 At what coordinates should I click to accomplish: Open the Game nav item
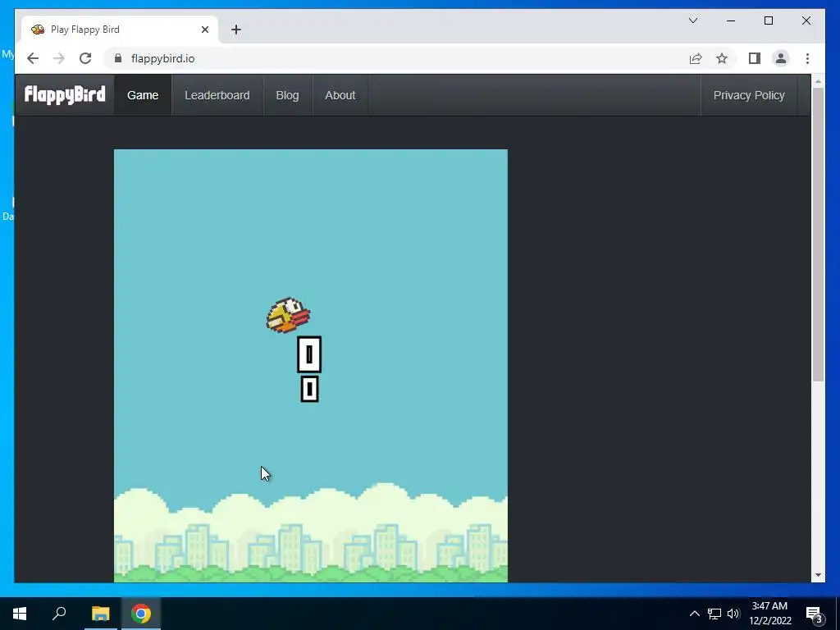(x=143, y=95)
